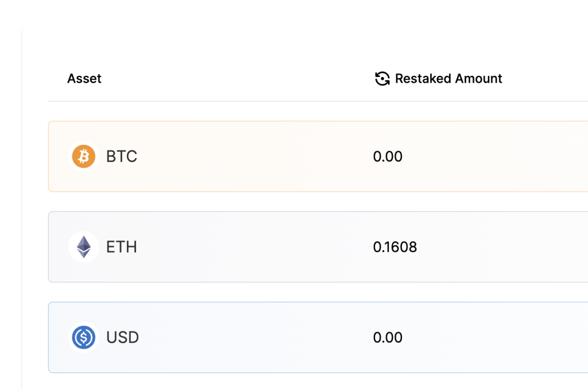
Task: Click USD restaked amount 0.00
Action: click(388, 337)
